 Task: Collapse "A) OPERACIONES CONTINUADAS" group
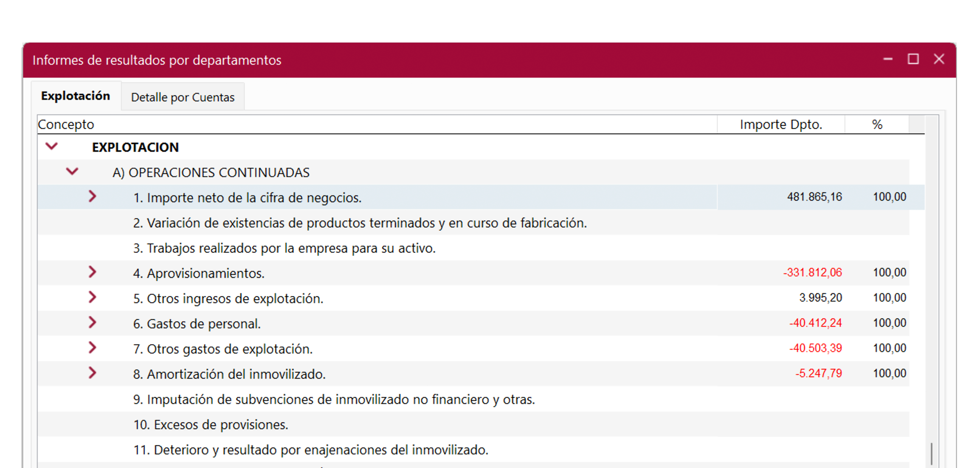click(x=72, y=172)
